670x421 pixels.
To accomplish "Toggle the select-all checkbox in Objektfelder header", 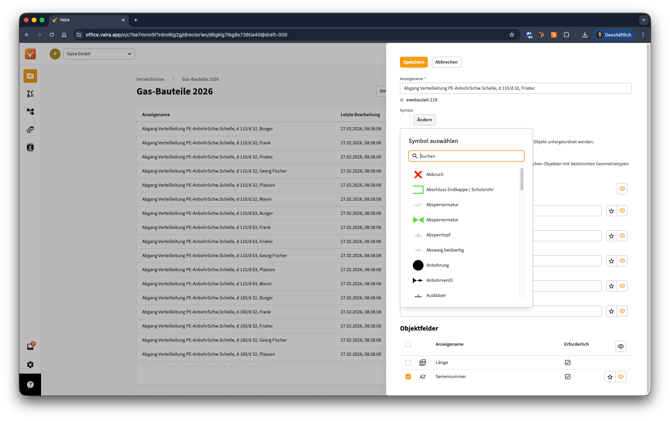I will [408, 345].
